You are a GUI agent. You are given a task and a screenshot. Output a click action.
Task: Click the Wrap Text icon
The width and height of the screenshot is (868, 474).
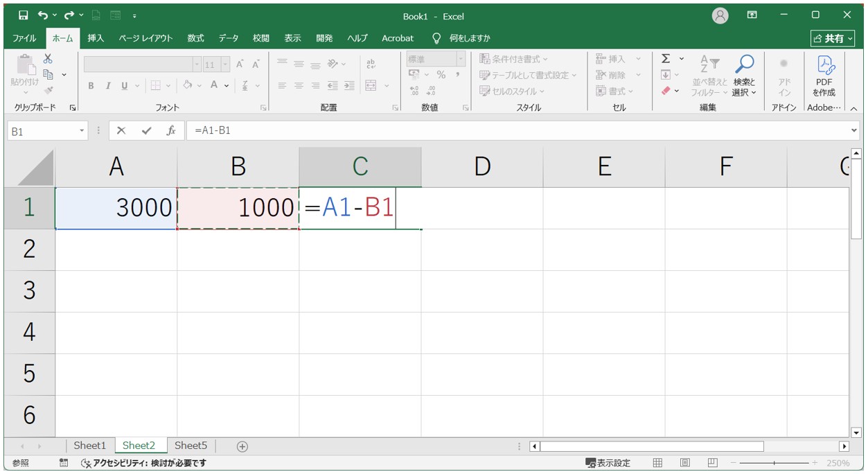click(371, 64)
